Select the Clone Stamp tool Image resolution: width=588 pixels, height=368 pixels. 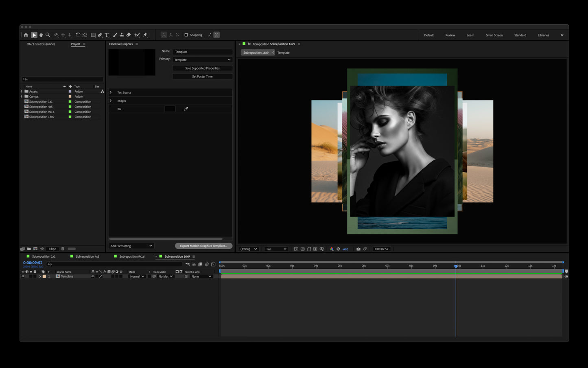coord(122,35)
